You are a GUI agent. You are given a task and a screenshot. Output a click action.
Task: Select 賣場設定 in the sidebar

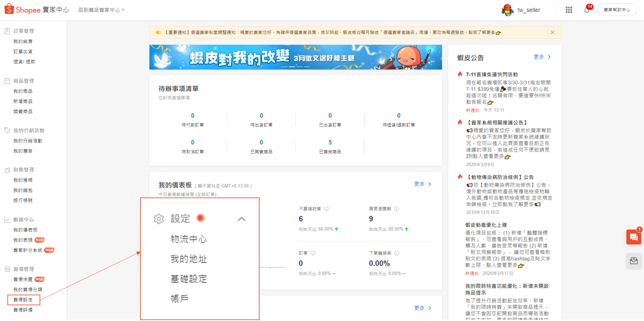click(23, 300)
